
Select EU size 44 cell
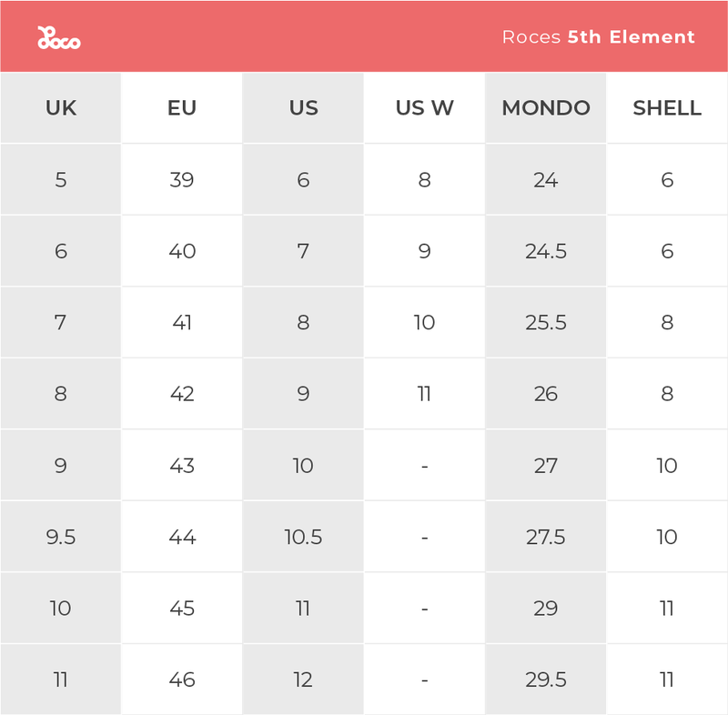tap(182, 537)
